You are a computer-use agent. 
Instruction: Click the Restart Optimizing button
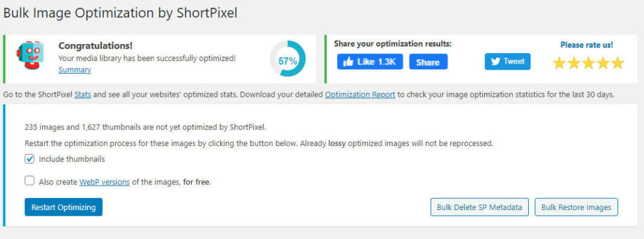point(64,207)
